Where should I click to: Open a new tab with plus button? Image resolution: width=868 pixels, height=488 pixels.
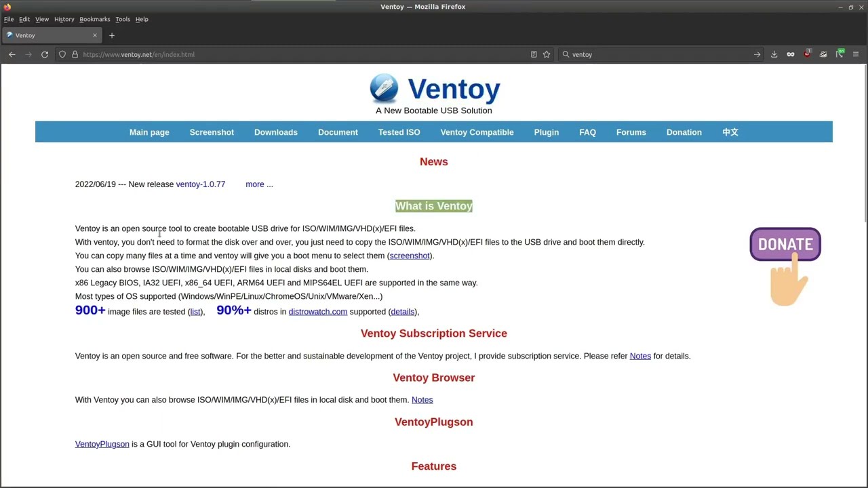(x=112, y=35)
